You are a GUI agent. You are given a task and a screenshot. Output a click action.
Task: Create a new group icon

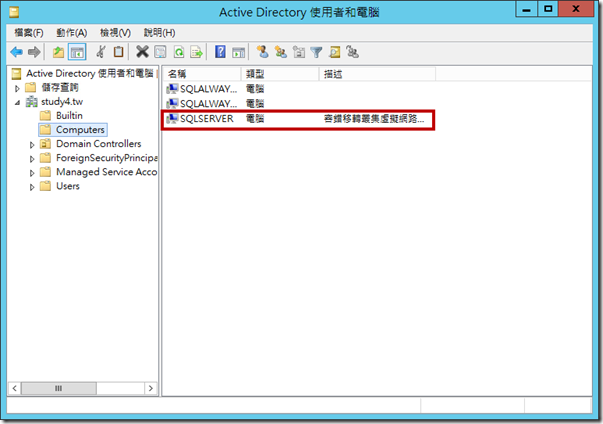[281, 52]
